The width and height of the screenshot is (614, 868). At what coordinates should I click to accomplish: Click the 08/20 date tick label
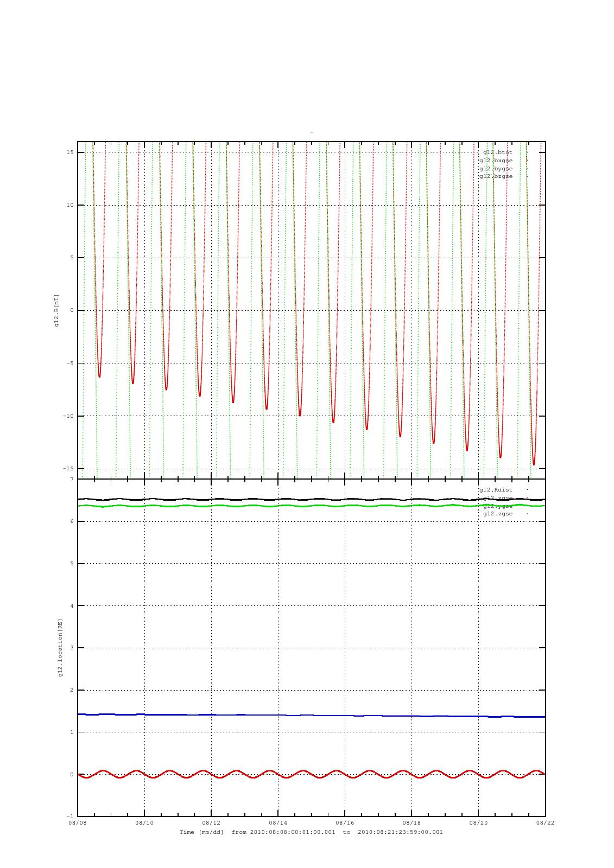tap(478, 823)
